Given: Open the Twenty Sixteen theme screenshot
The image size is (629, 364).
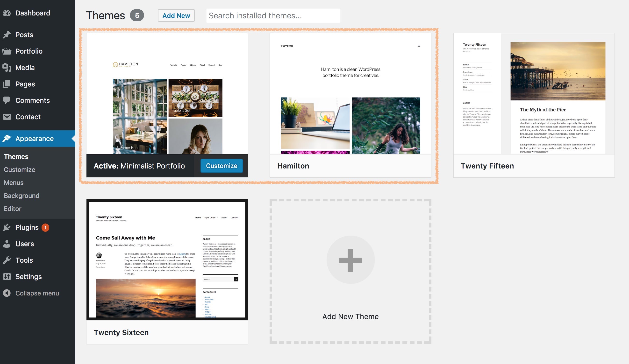Looking at the screenshot, I should (x=167, y=260).
